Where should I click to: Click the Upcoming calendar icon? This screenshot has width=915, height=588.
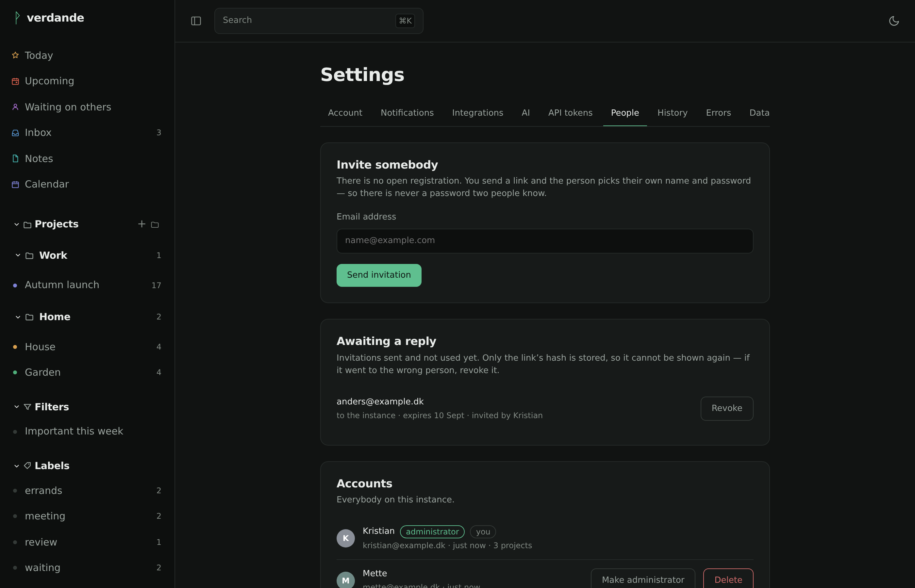[15, 81]
